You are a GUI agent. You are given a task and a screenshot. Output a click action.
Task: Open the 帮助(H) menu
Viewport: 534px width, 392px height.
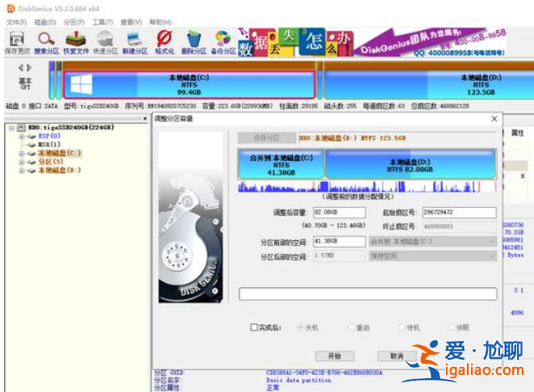pos(160,22)
